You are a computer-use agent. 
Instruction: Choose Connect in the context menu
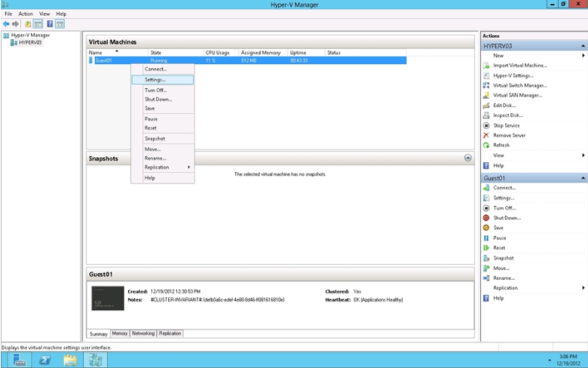[x=162, y=69]
